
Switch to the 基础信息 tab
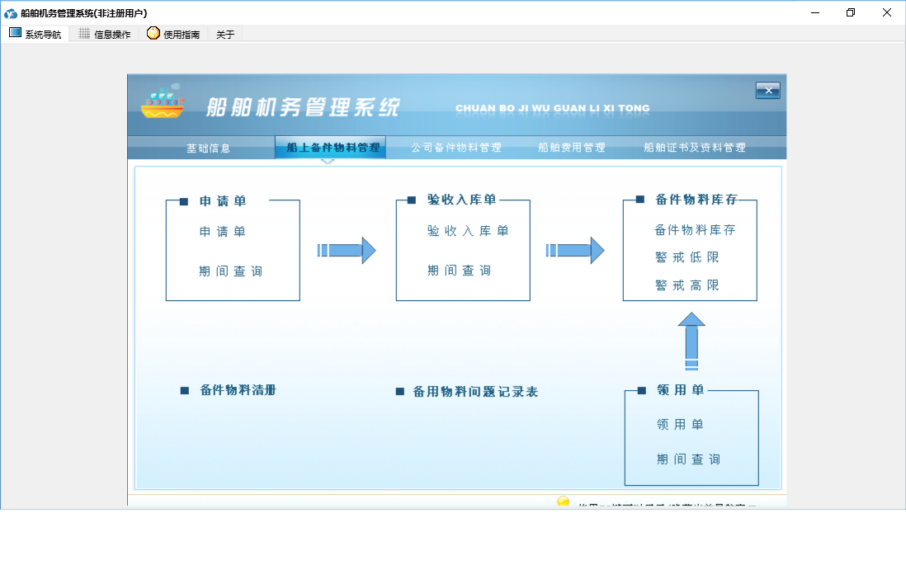point(209,148)
